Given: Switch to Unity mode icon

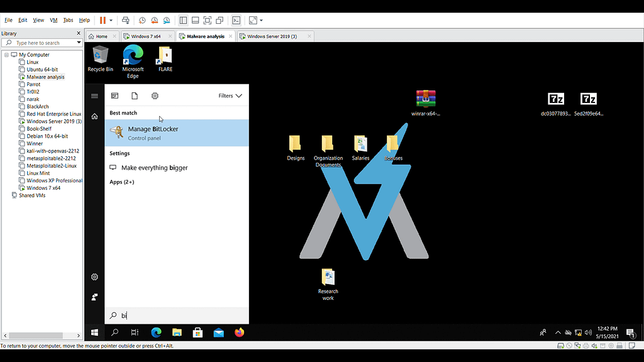Looking at the screenshot, I should (x=219, y=20).
